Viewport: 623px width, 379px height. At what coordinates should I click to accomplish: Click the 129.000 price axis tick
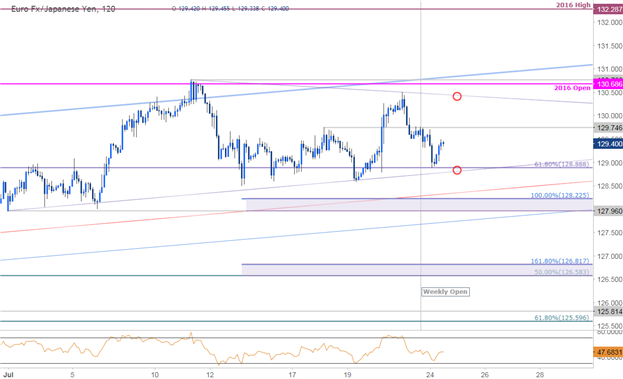click(609, 163)
